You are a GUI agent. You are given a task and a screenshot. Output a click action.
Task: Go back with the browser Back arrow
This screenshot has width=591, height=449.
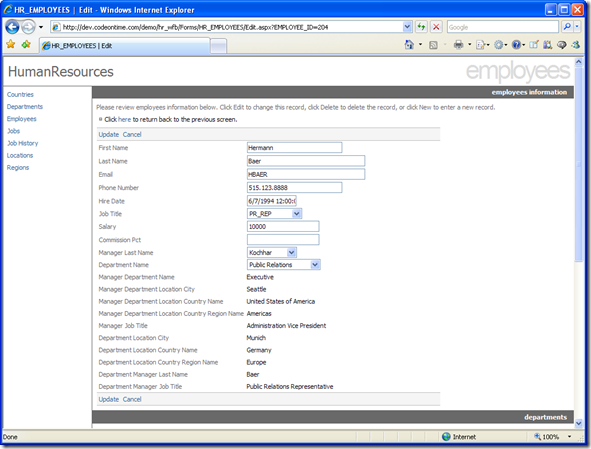click(x=12, y=27)
